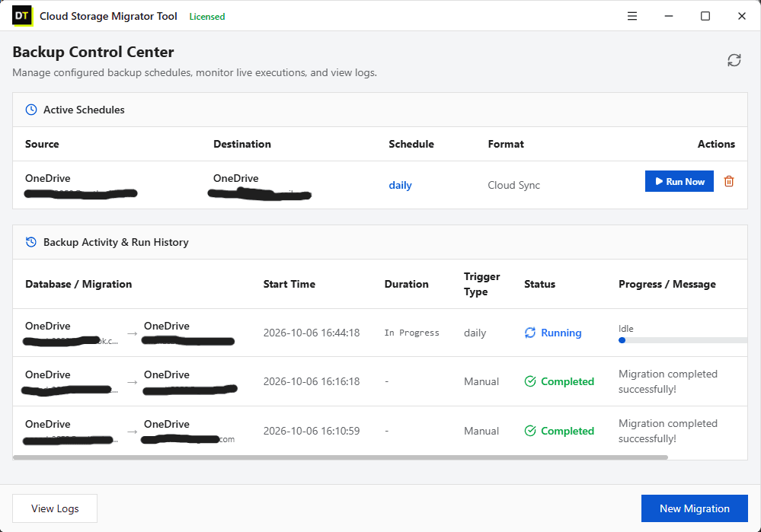761x532 pixels.
Task: Click progress bar of running backup
Action: point(683,340)
